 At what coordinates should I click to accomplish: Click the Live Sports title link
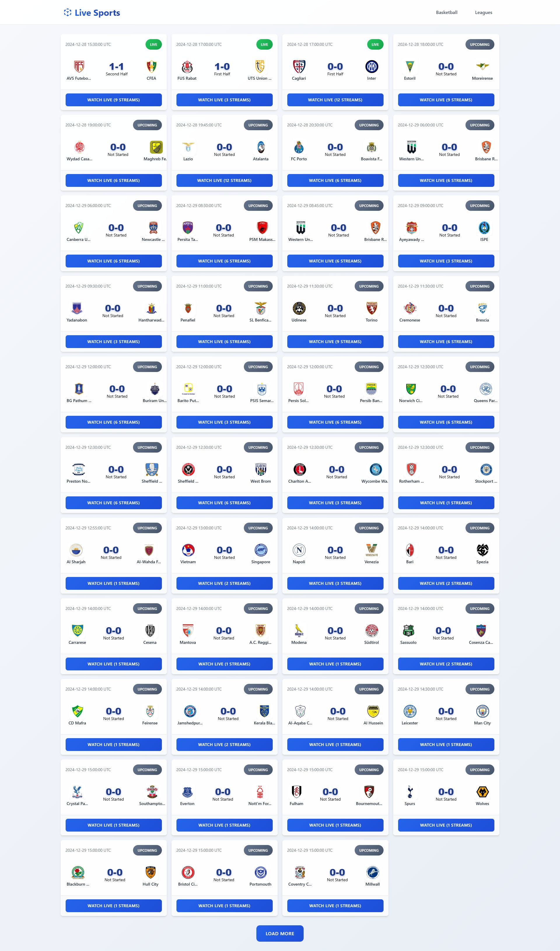pos(97,13)
